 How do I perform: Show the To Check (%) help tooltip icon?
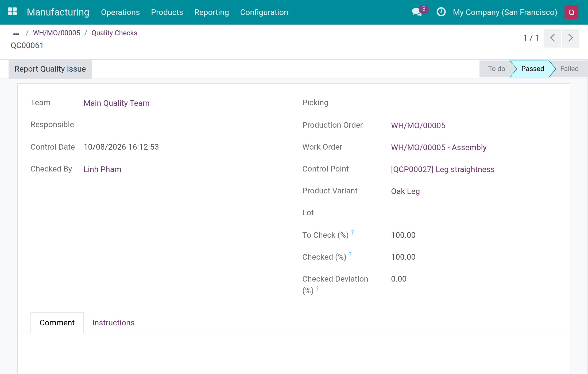(x=352, y=232)
